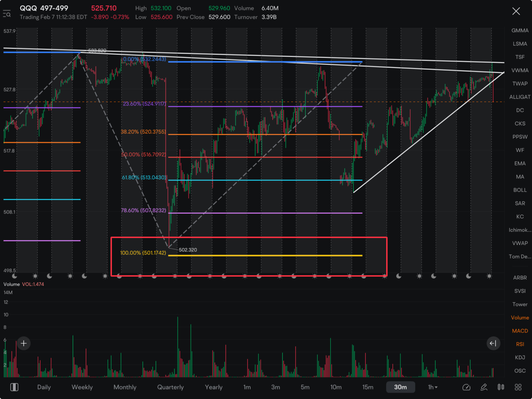Screen dimensions: 532x399
Task: Enable the OSC sub-indicator
Action: [520, 371]
